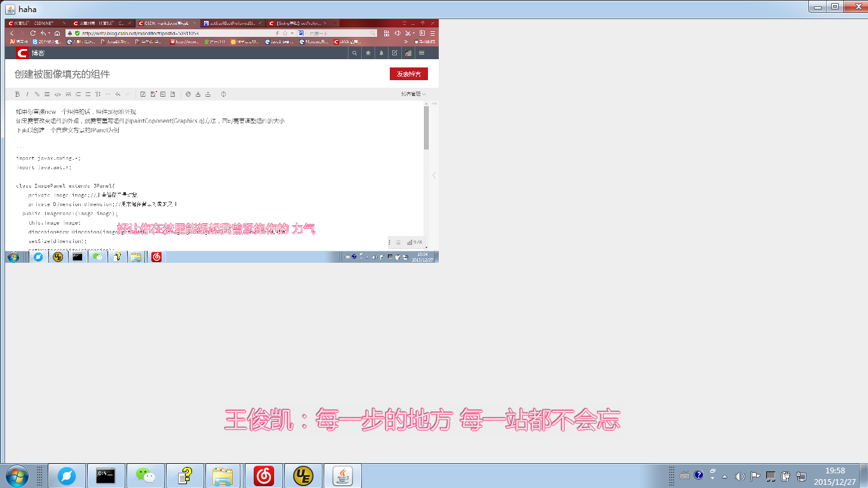Click the magnifier search icon in the CSDN header
This screenshot has width=868, height=488.
[355, 53]
